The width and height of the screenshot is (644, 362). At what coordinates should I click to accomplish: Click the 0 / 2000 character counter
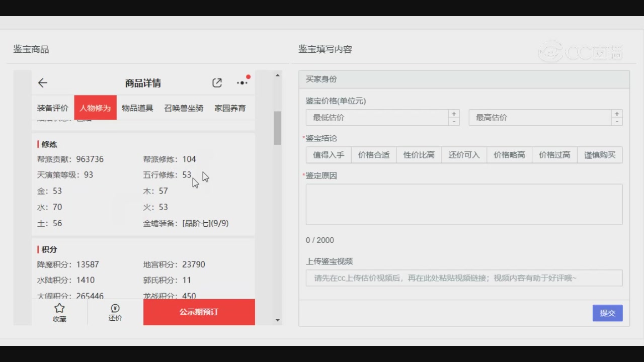click(x=320, y=240)
